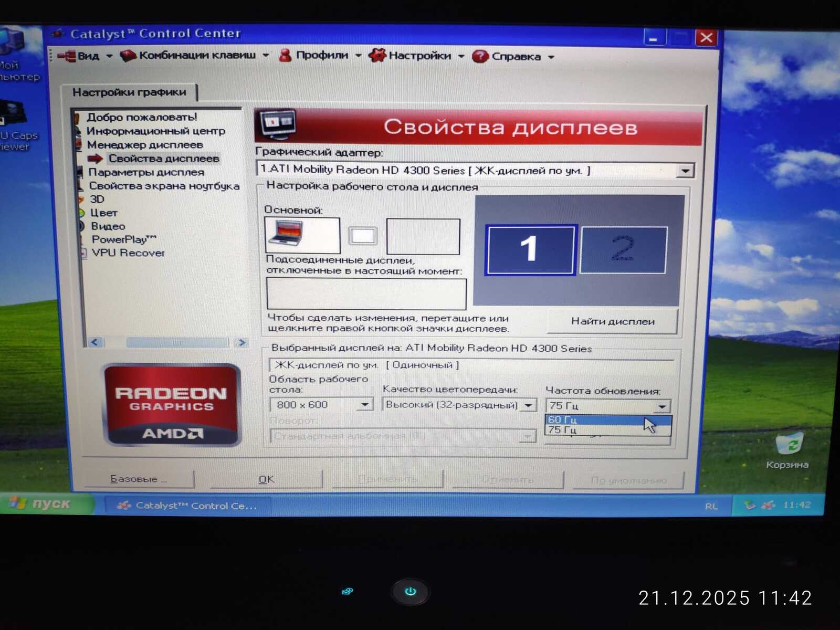
Task: Click the left arrow of the tree scrollbar
Action: (95, 342)
